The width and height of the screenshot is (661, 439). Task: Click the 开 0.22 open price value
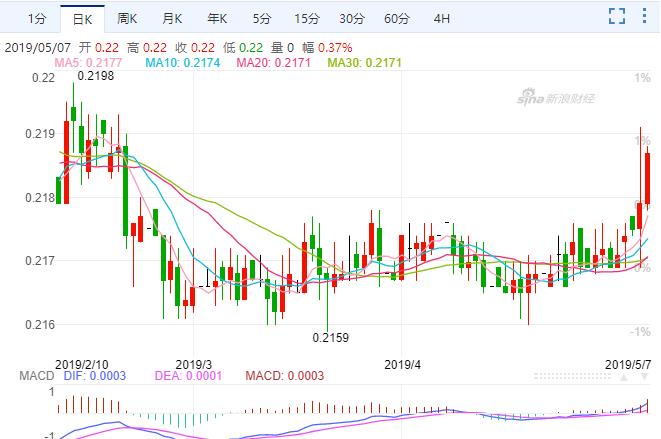click(x=99, y=47)
